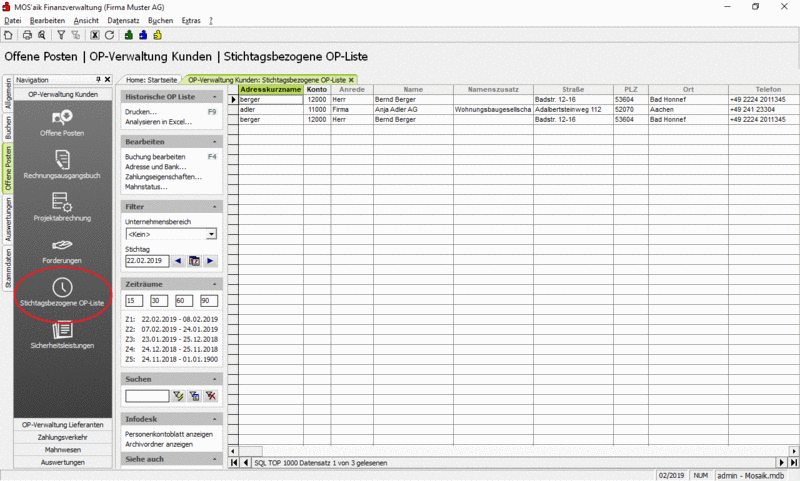The image size is (800, 481).
Task: Click the clear search icon with red X
Action: point(211,396)
